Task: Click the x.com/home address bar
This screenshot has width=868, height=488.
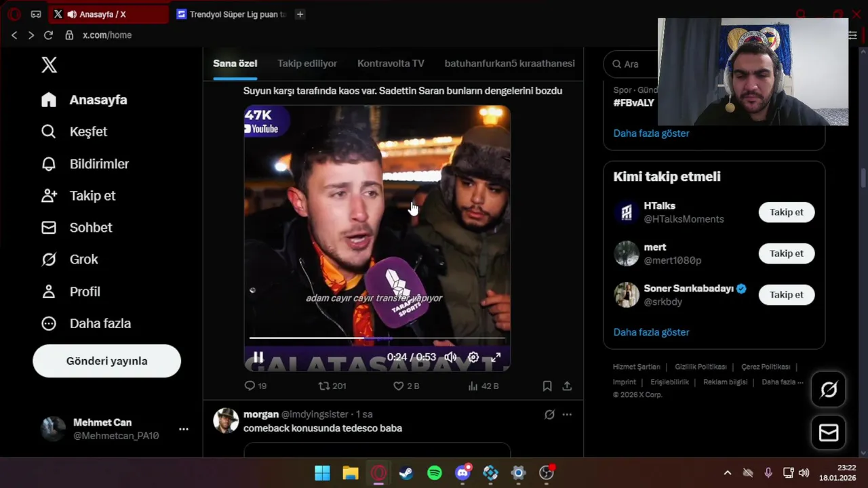Action: click(x=107, y=35)
